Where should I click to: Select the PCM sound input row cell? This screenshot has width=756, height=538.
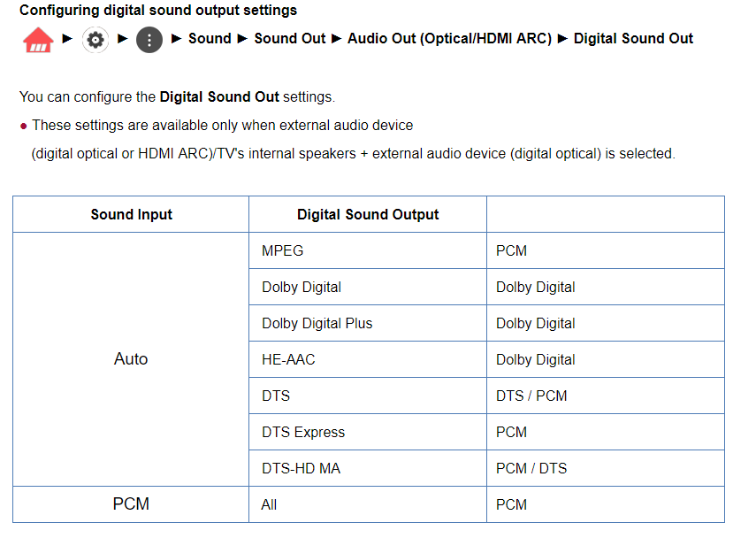pyautogui.click(x=131, y=504)
